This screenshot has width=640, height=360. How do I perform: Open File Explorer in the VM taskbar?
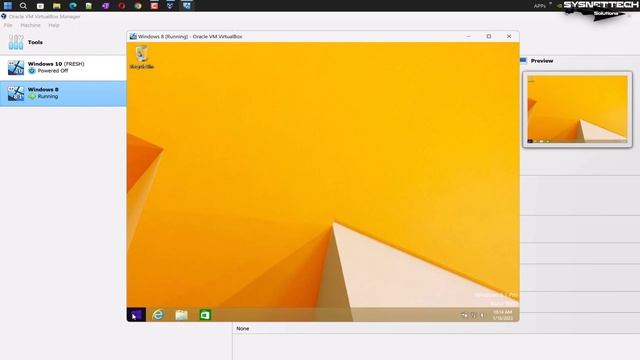[181, 315]
